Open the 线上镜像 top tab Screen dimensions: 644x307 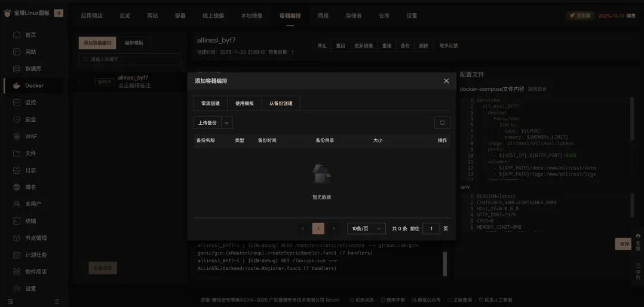(x=214, y=16)
